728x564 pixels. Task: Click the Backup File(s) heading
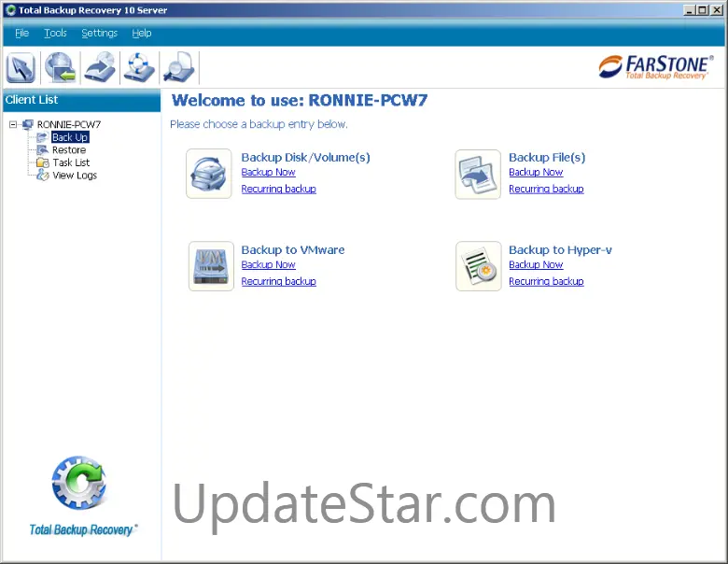[x=547, y=157]
